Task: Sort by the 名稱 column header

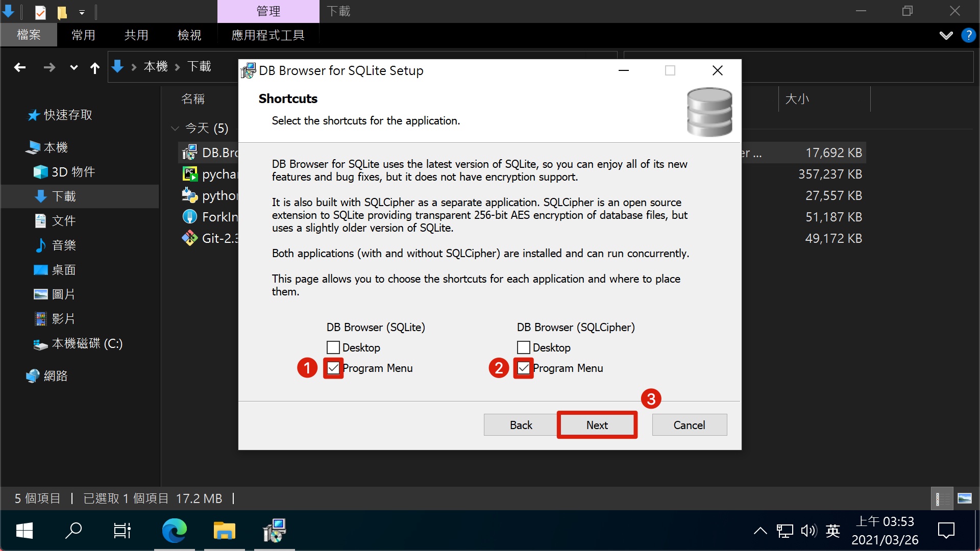Action: [x=193, y=99]
